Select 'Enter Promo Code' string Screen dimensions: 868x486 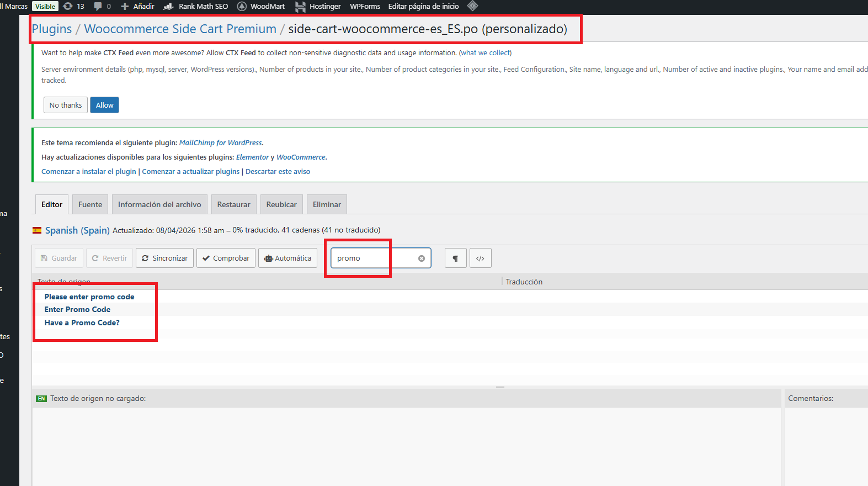[77, 309]
